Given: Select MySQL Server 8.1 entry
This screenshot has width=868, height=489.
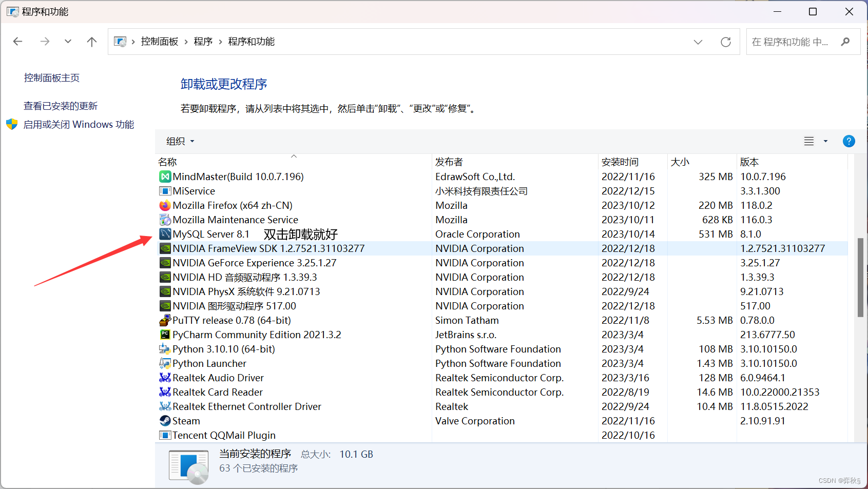Looking at the screenshot, I should 211,234.
